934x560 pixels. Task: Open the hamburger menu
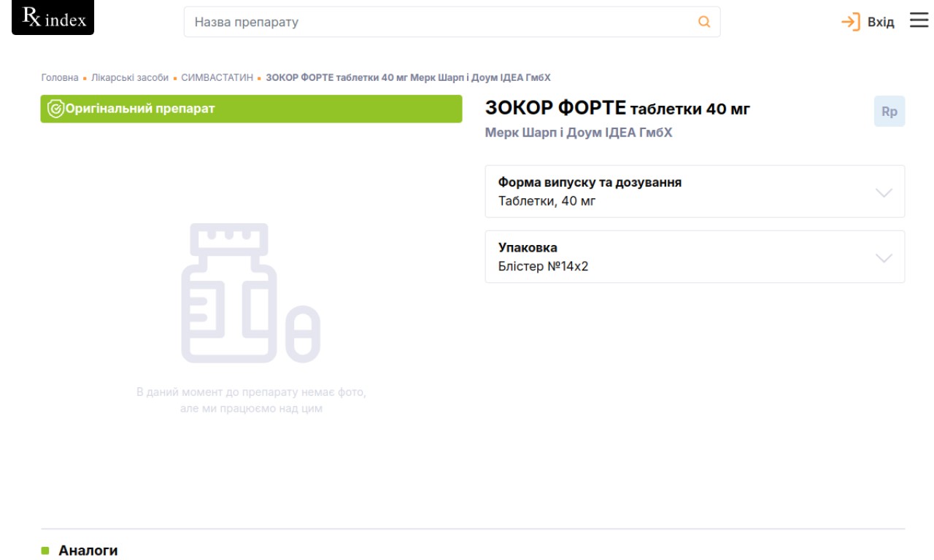point(919,20)
